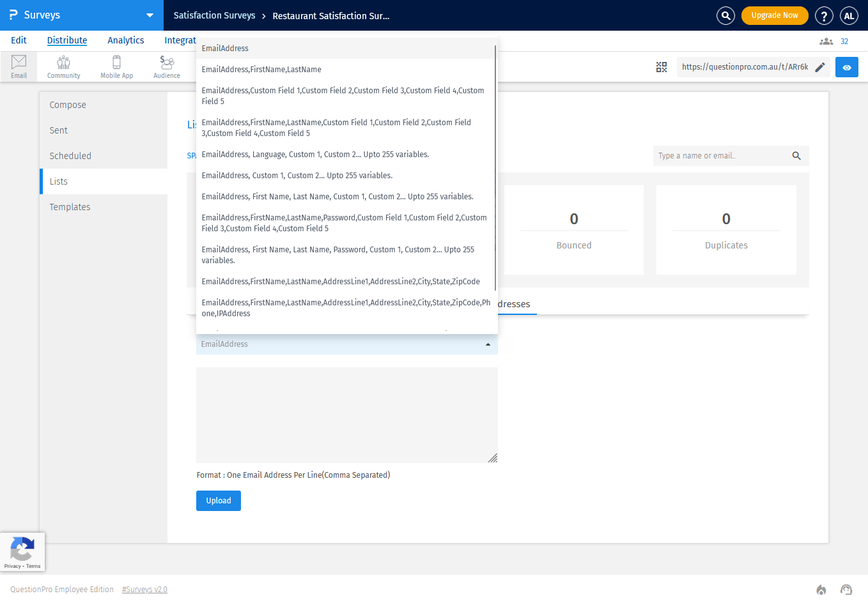Collapse the EmailAddress format dropdown
Viewport: 868px width, 603px height.
click(488, 344)
